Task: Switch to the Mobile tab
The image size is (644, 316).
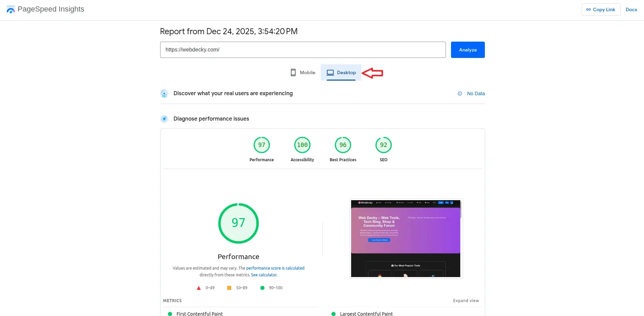Action: (x=302, y=72)
